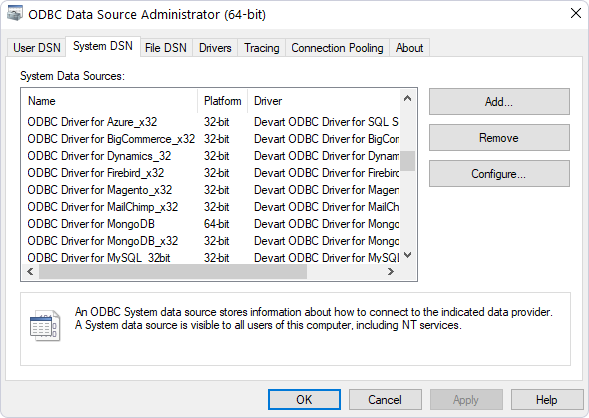Click the down scroll arrow in list
Image resolution: width=589 pixels, height=418 pixels.
(x=408, y=255)
